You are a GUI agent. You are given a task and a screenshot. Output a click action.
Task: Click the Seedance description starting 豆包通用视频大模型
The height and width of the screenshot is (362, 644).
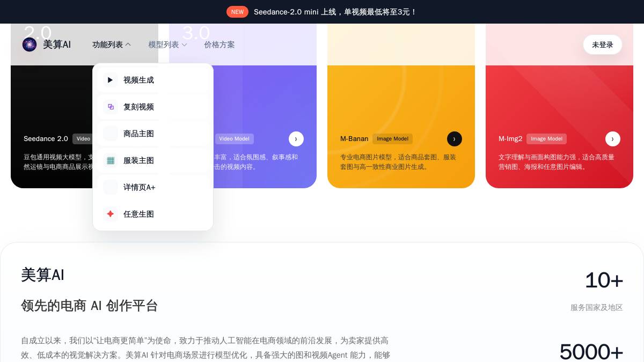tap(58, 162)
